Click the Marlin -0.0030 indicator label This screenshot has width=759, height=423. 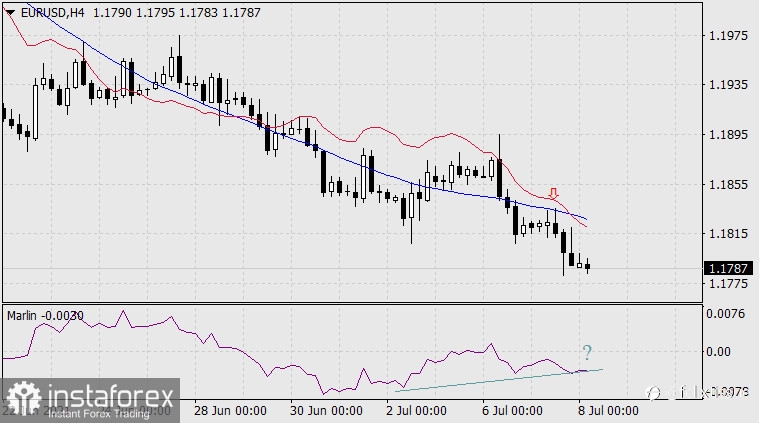[x=45, y=316]
